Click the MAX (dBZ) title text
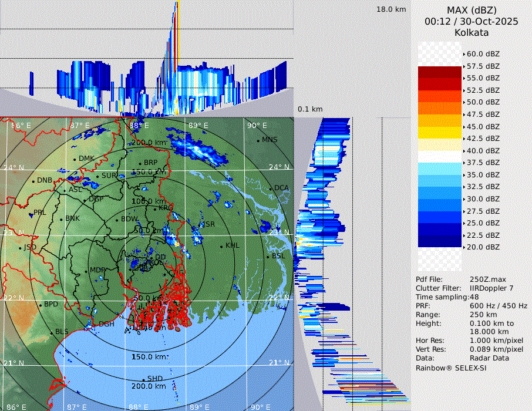The width and height of the screenshot is (532, 411). [471, 10]
